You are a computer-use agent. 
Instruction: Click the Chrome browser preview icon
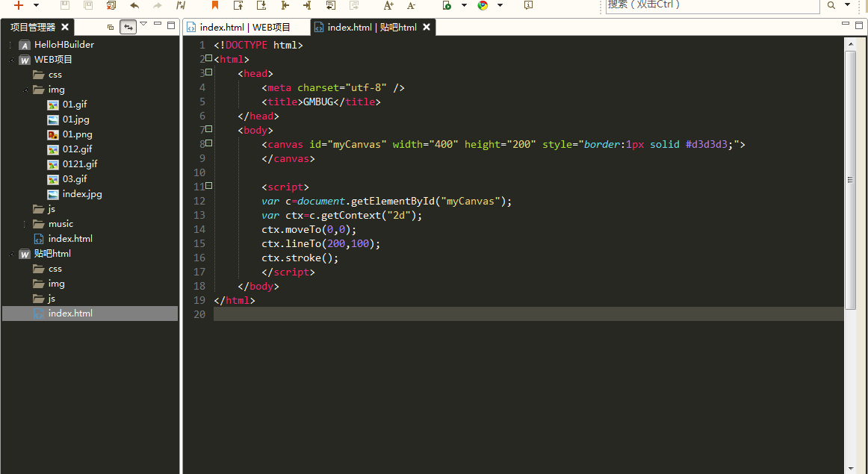coord(483,5)
